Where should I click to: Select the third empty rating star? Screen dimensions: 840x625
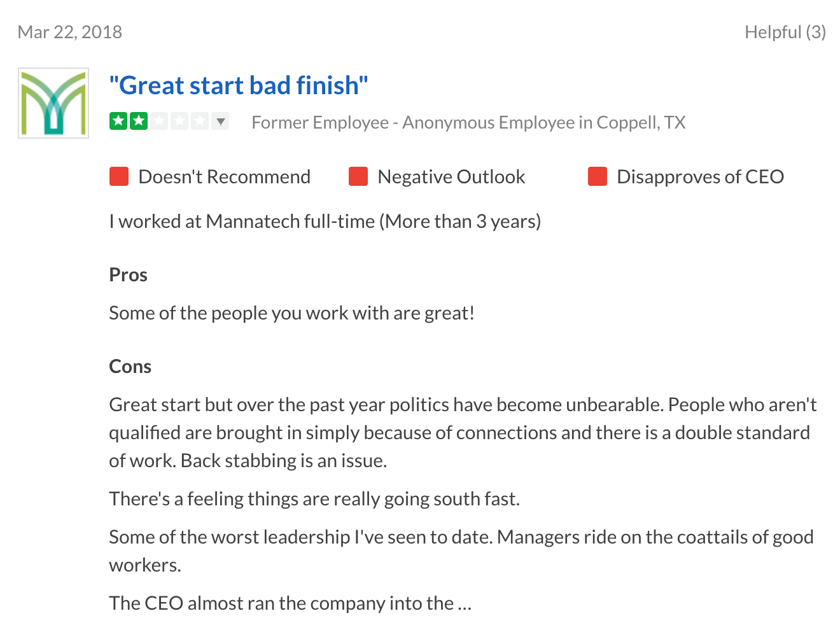coord(159,120)
